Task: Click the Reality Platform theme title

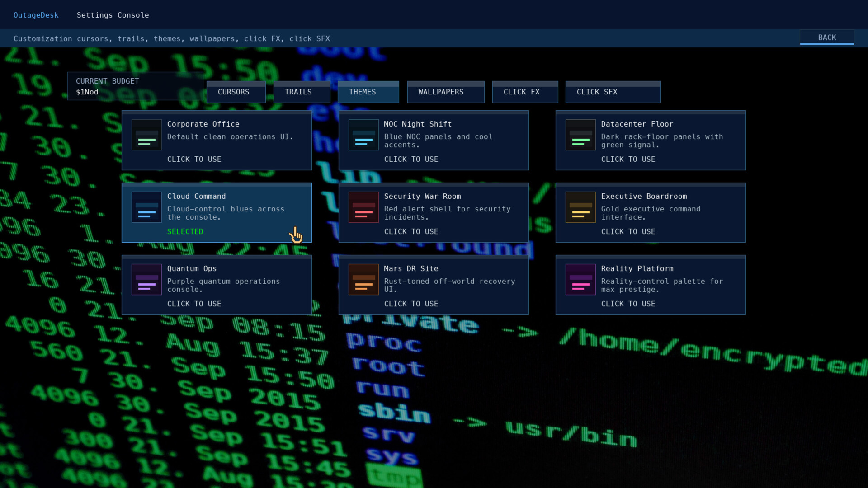Action: tap(637, 268)
